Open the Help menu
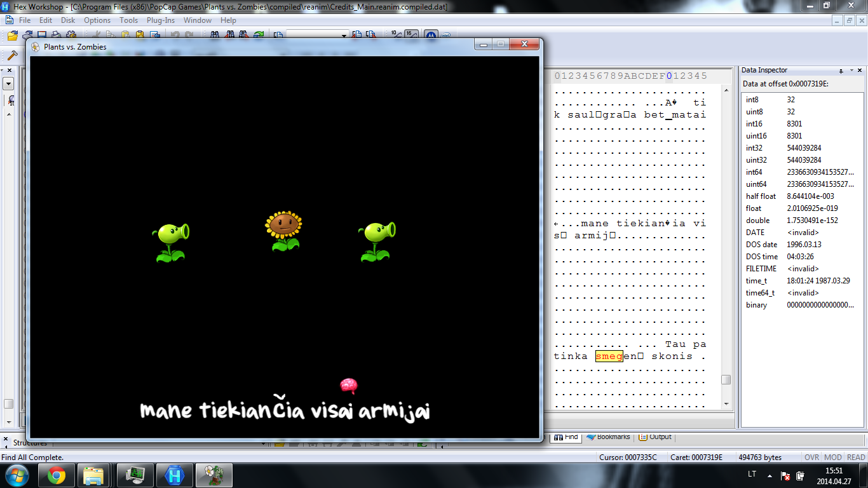The width and height of the screenshot is (868, 488). [x=228, y=20]
